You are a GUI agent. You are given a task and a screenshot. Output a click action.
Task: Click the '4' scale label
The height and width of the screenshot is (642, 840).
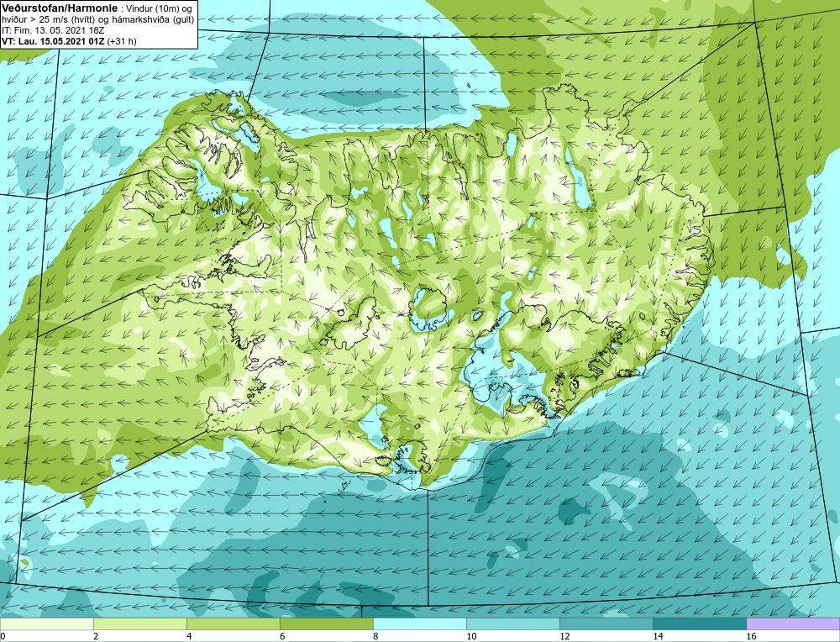click(x=189, y=636)
